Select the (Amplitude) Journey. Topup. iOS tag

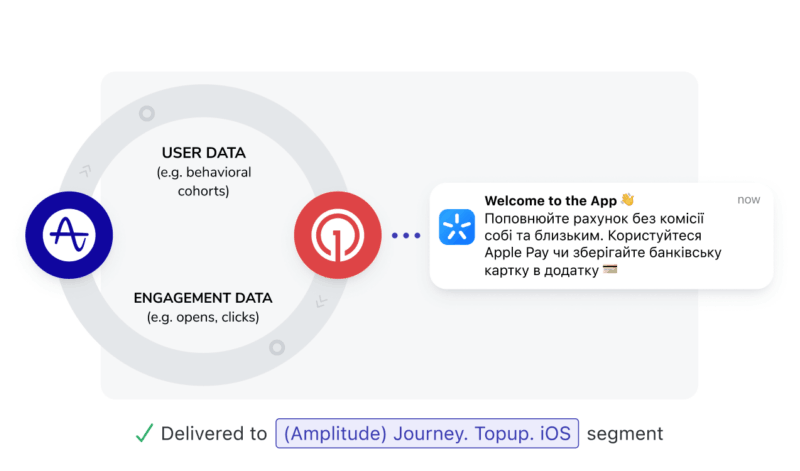426,433
